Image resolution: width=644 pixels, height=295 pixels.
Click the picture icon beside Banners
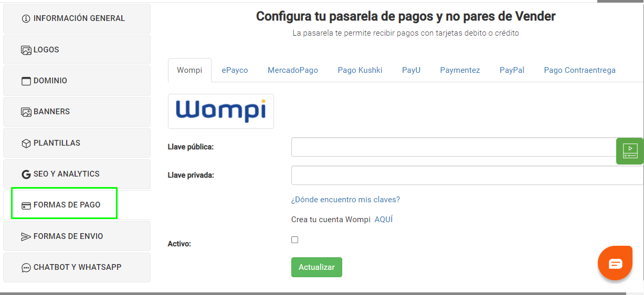pyautogui.click(x=26, y=112)
